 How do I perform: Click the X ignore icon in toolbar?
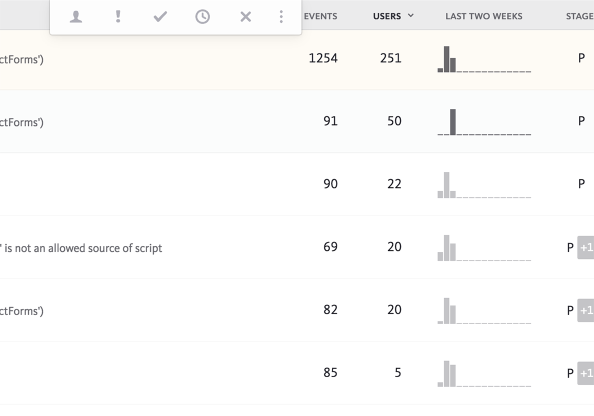pos(246,17)
